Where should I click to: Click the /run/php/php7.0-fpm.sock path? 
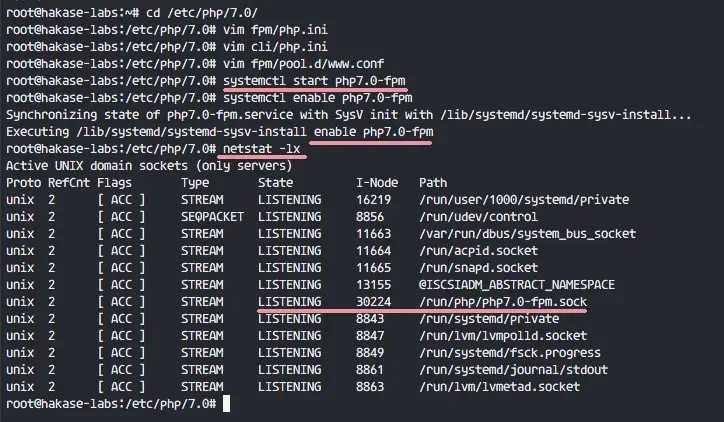(503, 302)
